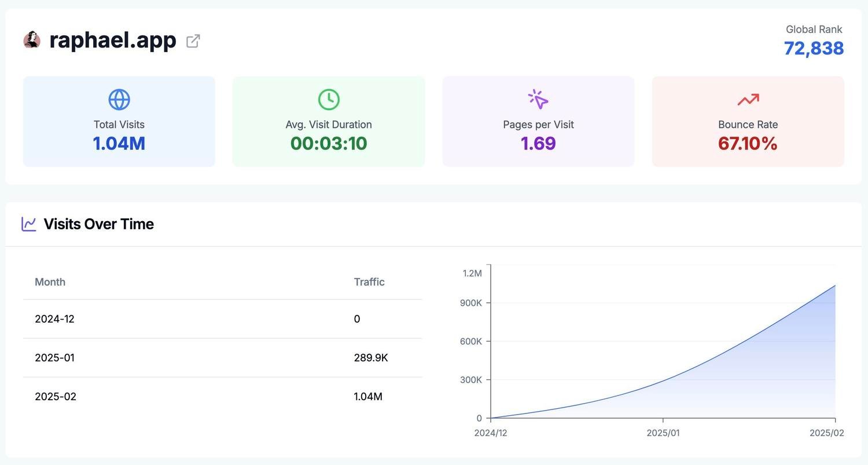Click the chart icon beside Visits Over Time

coord(29,224)
